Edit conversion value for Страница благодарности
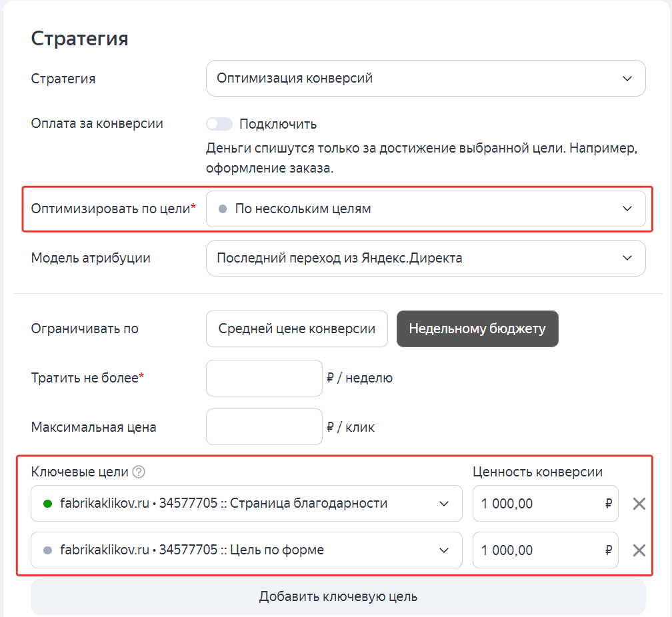The image size is (672, 617). [x=537, y=504]
